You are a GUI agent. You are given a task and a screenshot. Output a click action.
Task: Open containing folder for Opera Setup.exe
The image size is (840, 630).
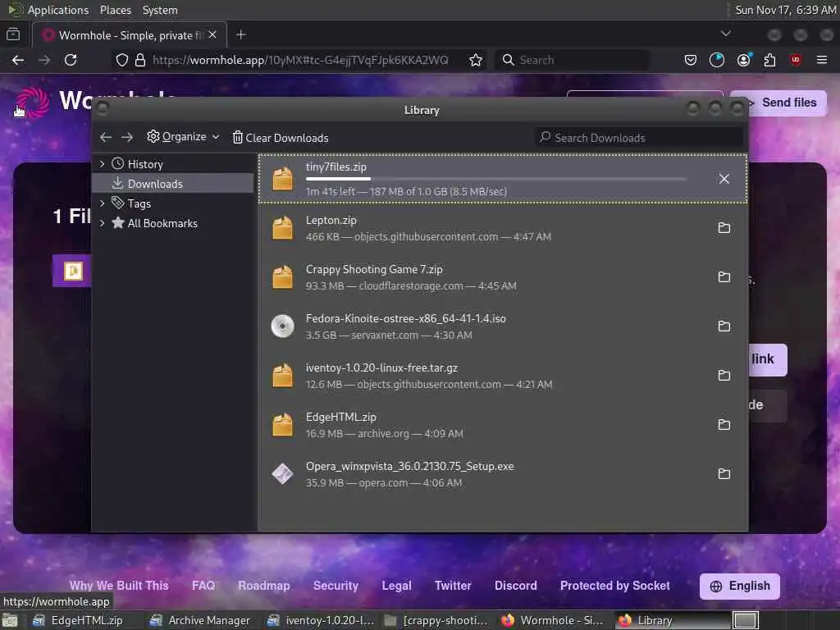(724, 473)
